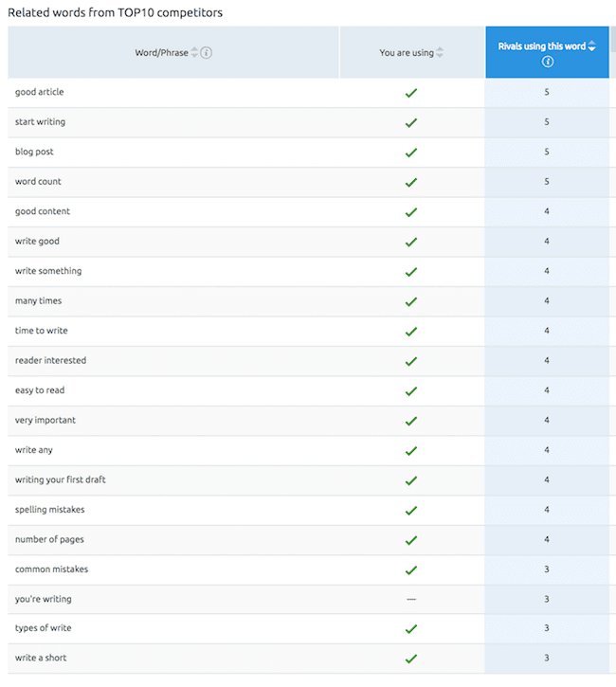Click checkmark in many times row
The image size is (616, 687).
[x=411, y=301]
